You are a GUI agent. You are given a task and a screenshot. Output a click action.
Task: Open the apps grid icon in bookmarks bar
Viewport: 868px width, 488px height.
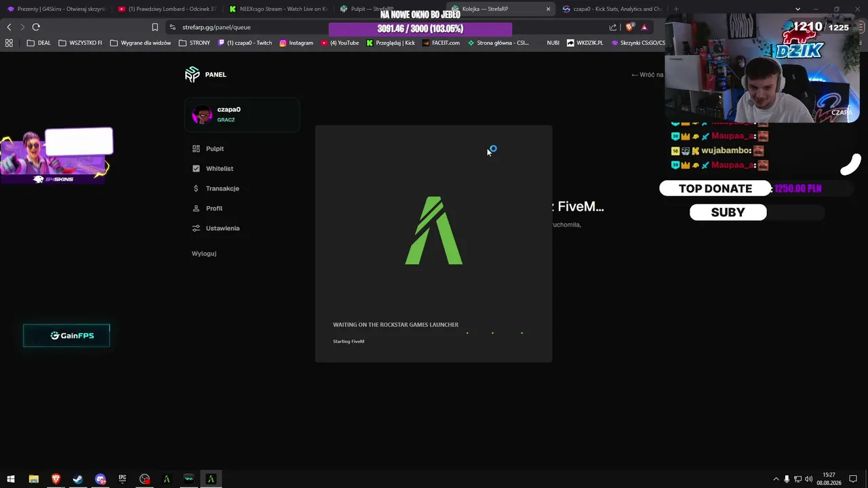tap(9, 43)
